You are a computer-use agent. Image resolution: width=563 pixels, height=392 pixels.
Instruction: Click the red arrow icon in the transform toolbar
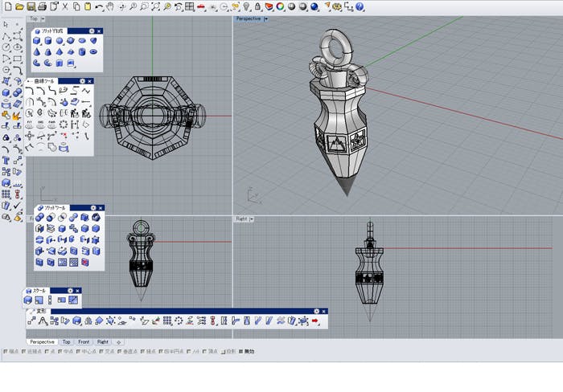point(315,321)
